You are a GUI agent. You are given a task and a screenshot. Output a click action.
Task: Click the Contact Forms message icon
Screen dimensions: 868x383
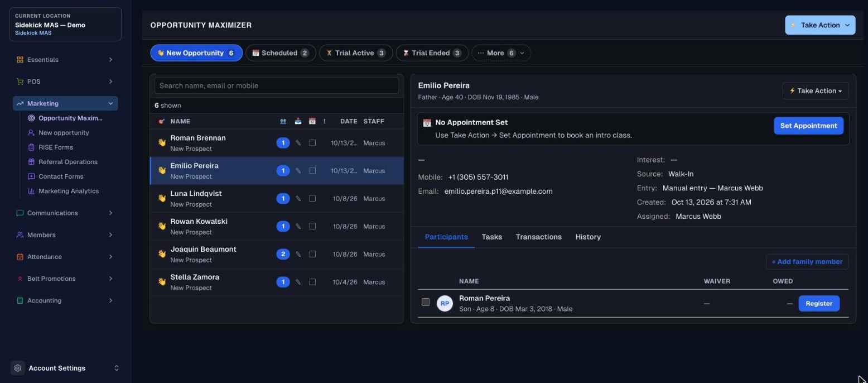31,176
